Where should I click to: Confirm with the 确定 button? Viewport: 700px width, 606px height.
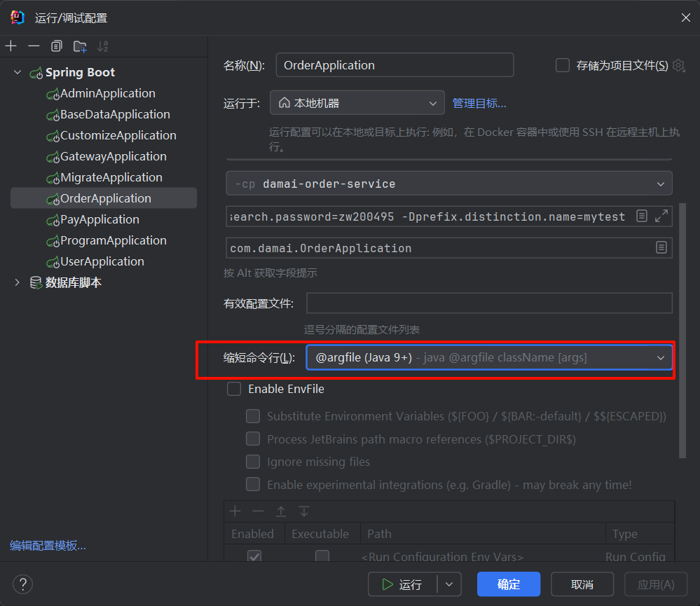pyautogui.click(x=509, y=584)
